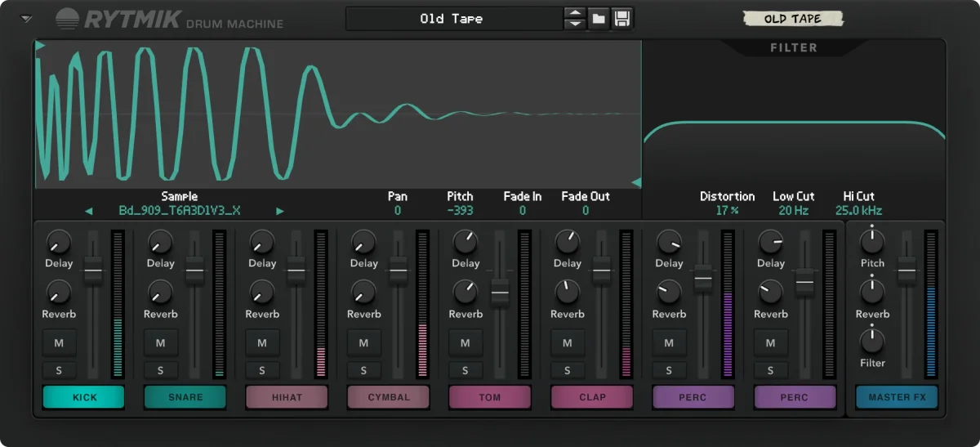Click the sample start marker triangle
Viewport: 980px width, 447px height.
pyautogui.click(x=40, y=46)
